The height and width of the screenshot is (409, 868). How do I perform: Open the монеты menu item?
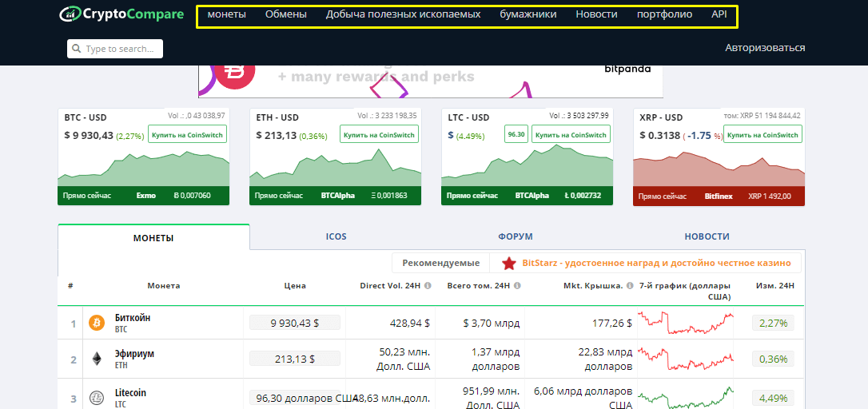coord(226,14)
